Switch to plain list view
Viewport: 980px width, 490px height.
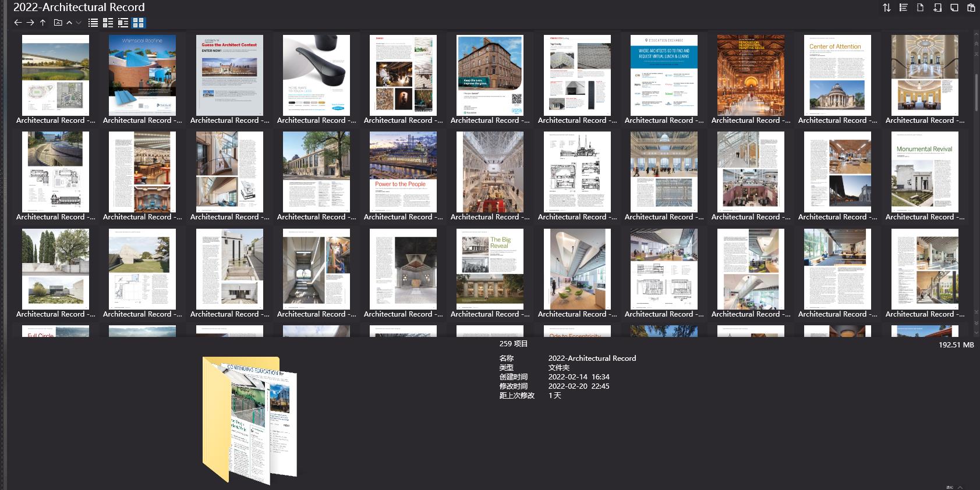tap(93, 23)
